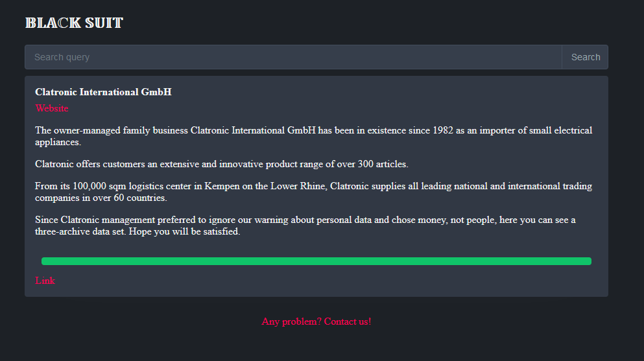Click the red Link below progress bar
The width and height of the screenshot is (644, 361).
pyautogui.click(x=45, y=281)
